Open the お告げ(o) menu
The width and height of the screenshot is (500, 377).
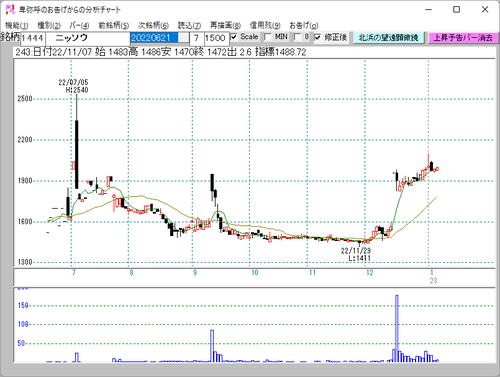coord(304,25)
